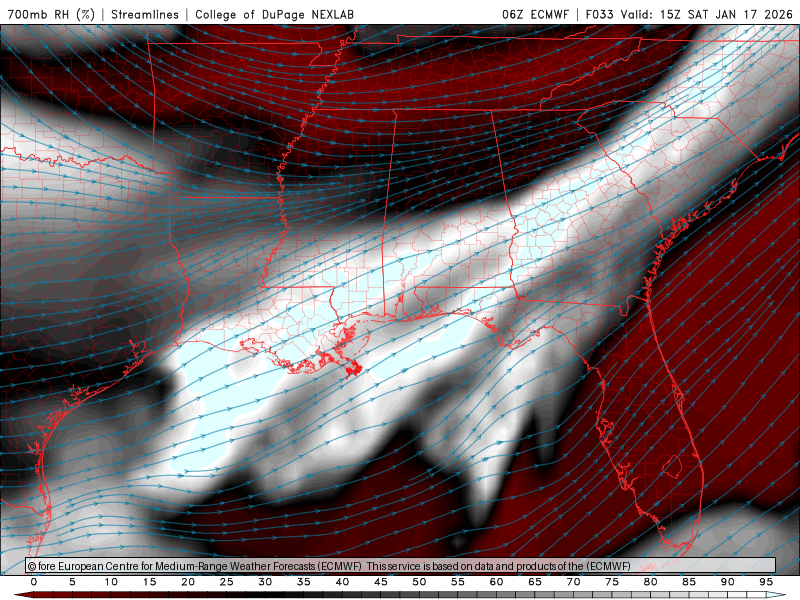This screenshot has height=600, width=800.
Task: Click the 45 value on color scale
Action: pos(381,582)
